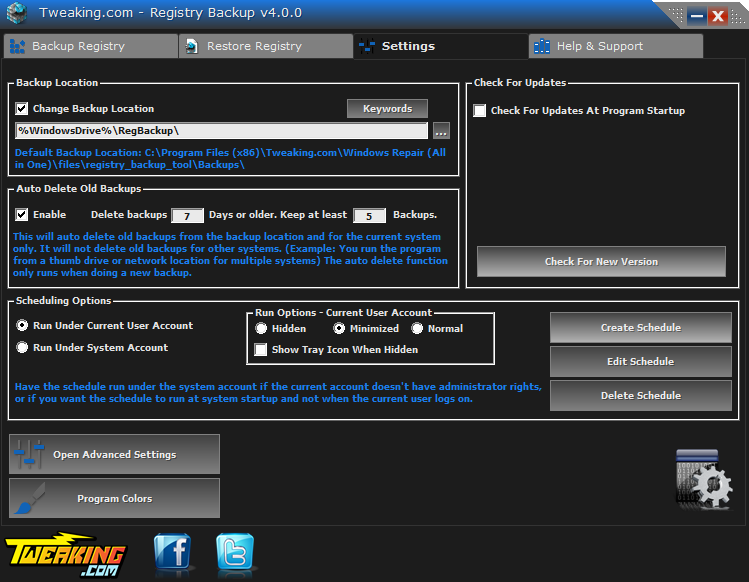Click the registry gear icon
Image resolution: width=749 pixels, height=582 pixels.
pyautogui.click(x=704, y=482)
